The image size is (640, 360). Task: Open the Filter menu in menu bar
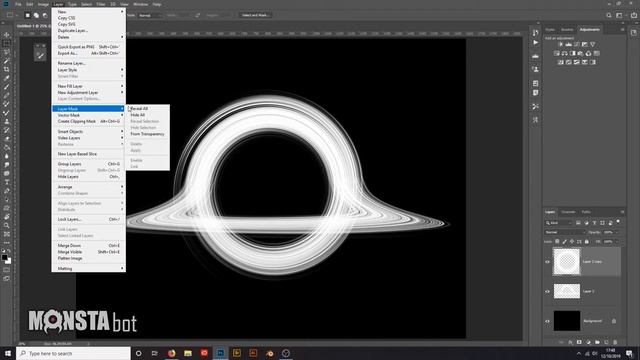(101, 4)
